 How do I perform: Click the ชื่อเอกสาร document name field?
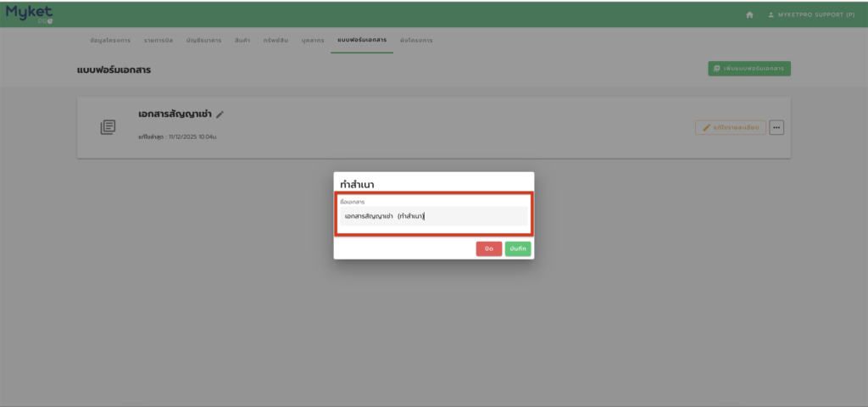(433, 216)
